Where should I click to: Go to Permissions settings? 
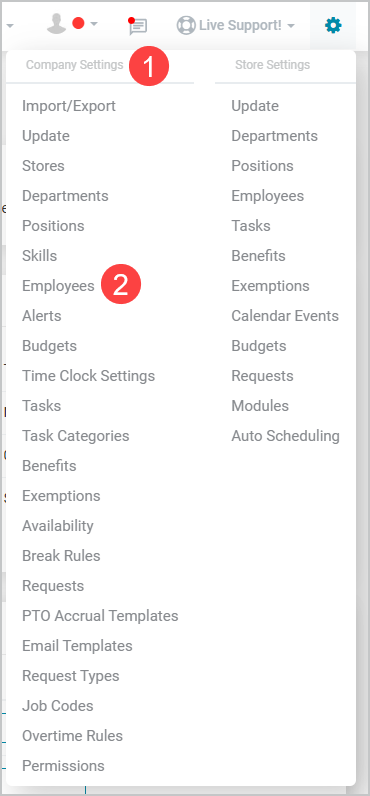tap(63, 766)
